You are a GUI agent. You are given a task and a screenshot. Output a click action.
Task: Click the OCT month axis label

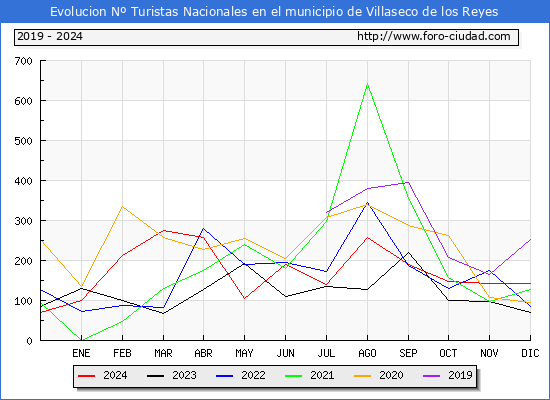448,353
